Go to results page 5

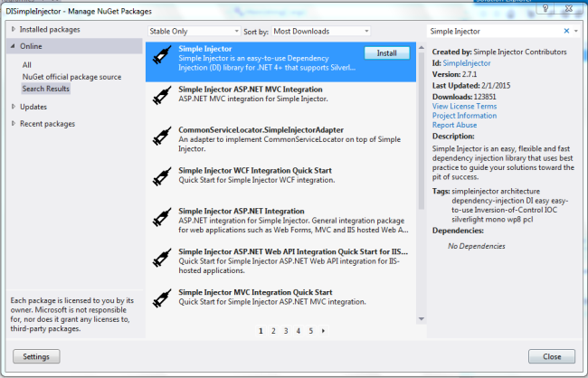311,331
